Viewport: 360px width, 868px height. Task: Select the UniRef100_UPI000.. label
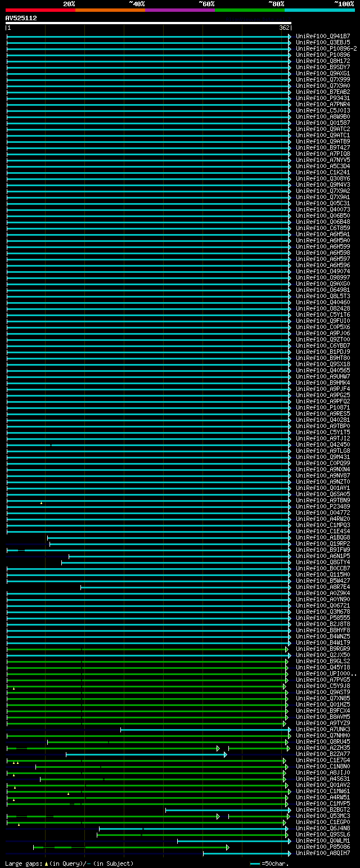coord(326,674)
